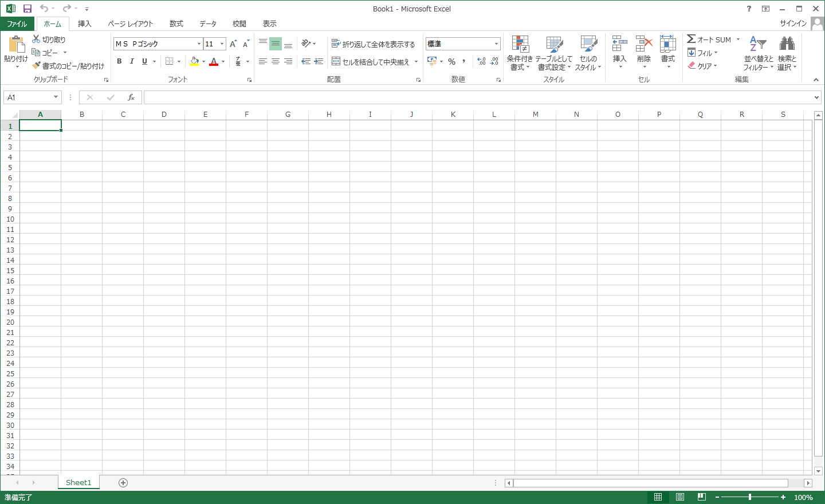Toggle underline formatting
This screenshot has width=825, height=504.
(144, 61)
